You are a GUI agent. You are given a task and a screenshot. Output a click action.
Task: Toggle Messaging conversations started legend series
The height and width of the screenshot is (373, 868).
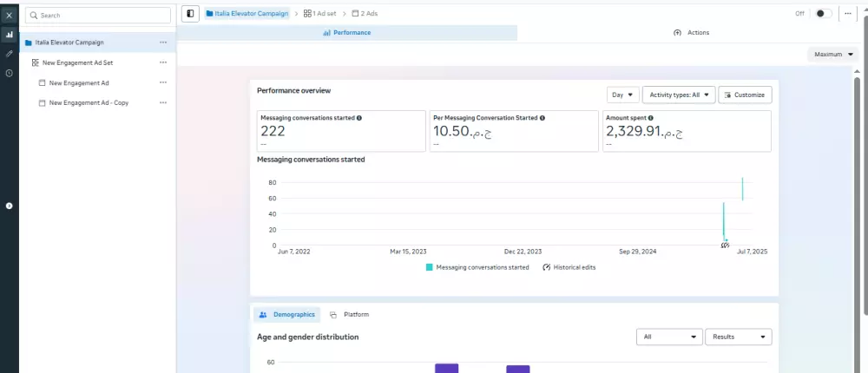click(x=477, y=267)
